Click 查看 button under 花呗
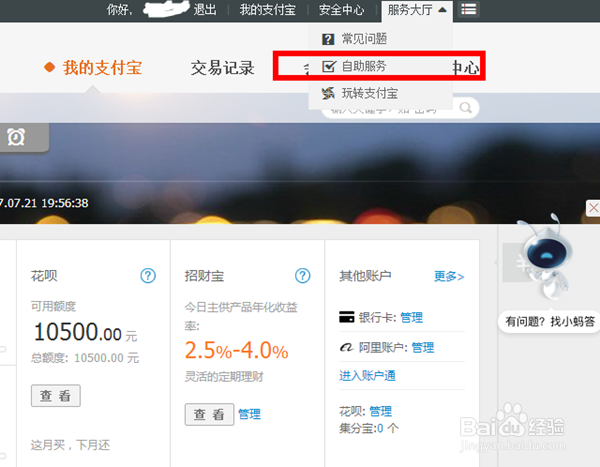Viewport: 600px width, 467px height. (x=56, y=395)
